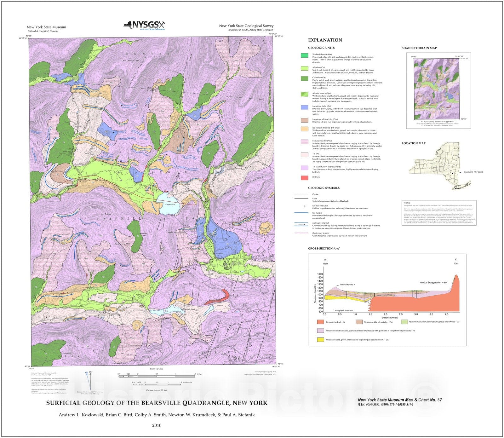Viewport: 504px width, 438px height.
Task: Click the Alluvium (Qa) light green swatch
Action: [304, 68]
